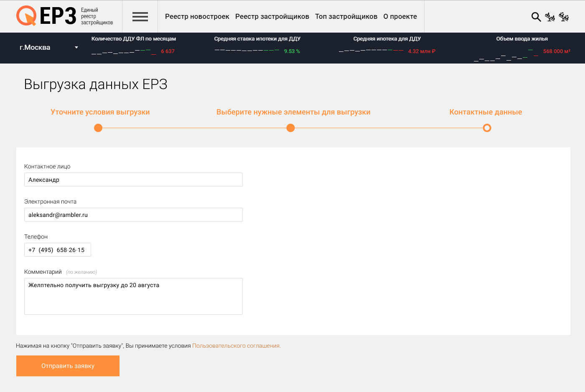Open the Пользовательского соглашения link
Viewport: 585px width, 392px height.
click(x=236, y=346)
